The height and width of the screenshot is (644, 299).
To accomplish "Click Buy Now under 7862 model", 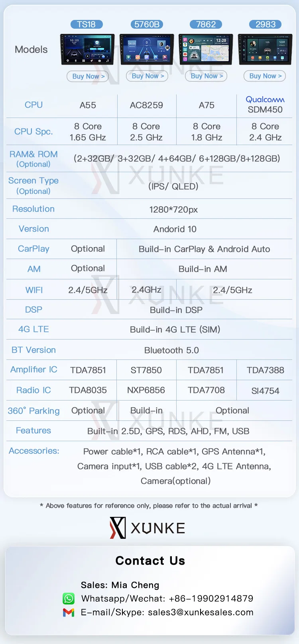I will tap(206, 76).
